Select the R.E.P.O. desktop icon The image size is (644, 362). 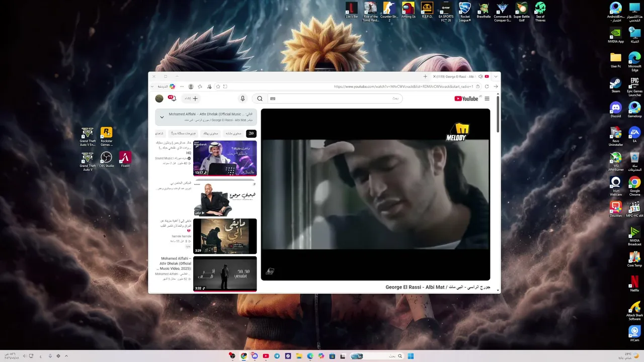(x=427, y=10)
